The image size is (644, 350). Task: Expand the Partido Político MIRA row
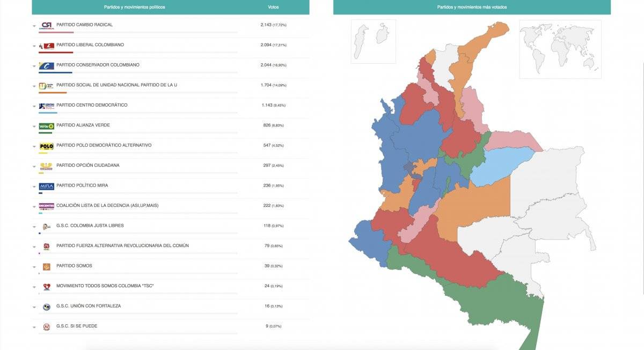point(34,187)
